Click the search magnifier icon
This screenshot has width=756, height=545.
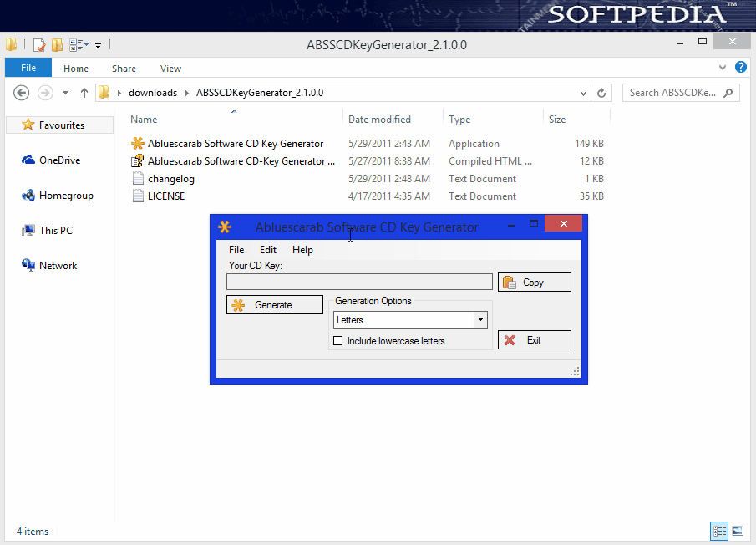point(728,93)
